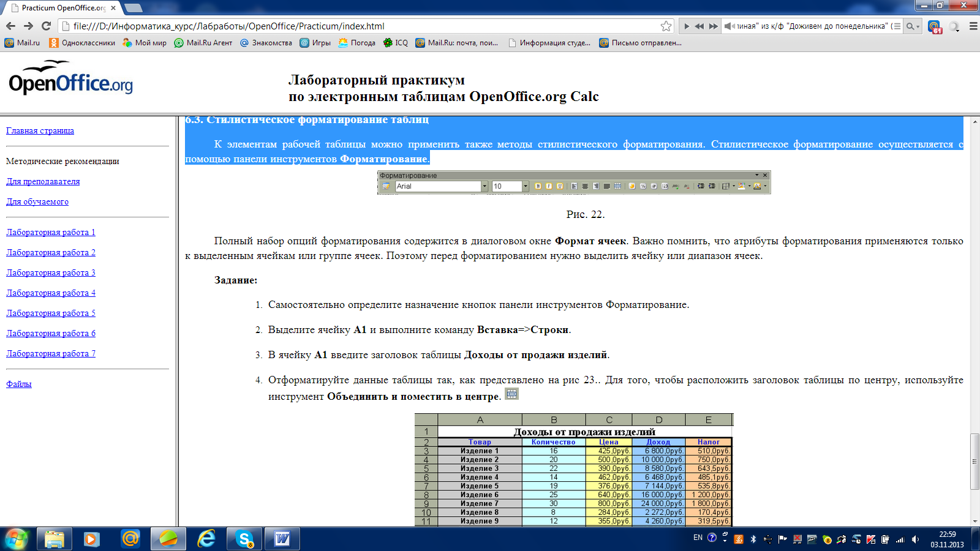Screen dimensions: 980x551
Task: Click the media fast-forward button
Action: (713, 26)
